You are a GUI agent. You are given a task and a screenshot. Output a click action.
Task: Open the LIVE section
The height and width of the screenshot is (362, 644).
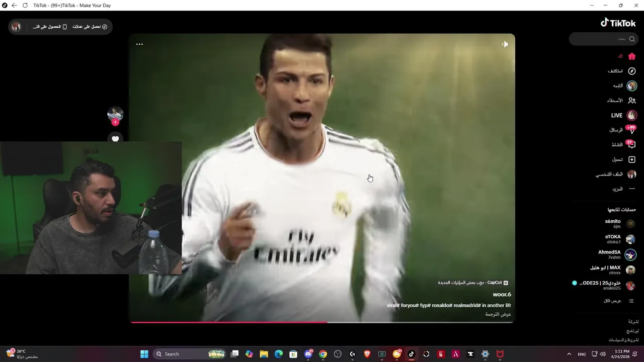tap(624, 115)
